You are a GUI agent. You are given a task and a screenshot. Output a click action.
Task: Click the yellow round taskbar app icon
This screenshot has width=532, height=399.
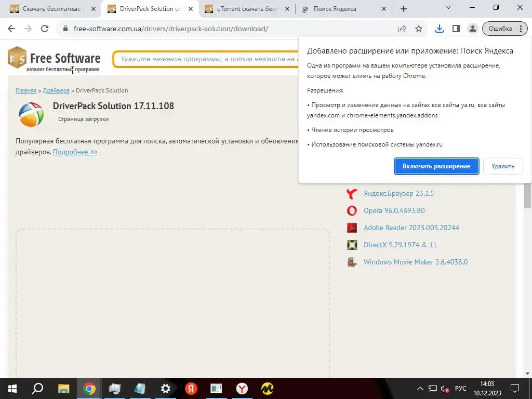268,389
